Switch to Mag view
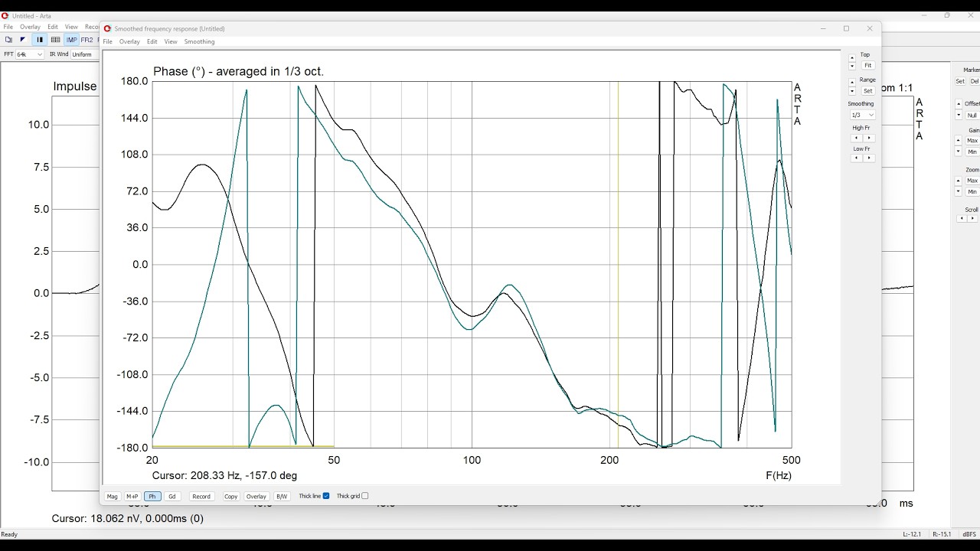Viewport: 980px width, 551px height. [113, 496]
